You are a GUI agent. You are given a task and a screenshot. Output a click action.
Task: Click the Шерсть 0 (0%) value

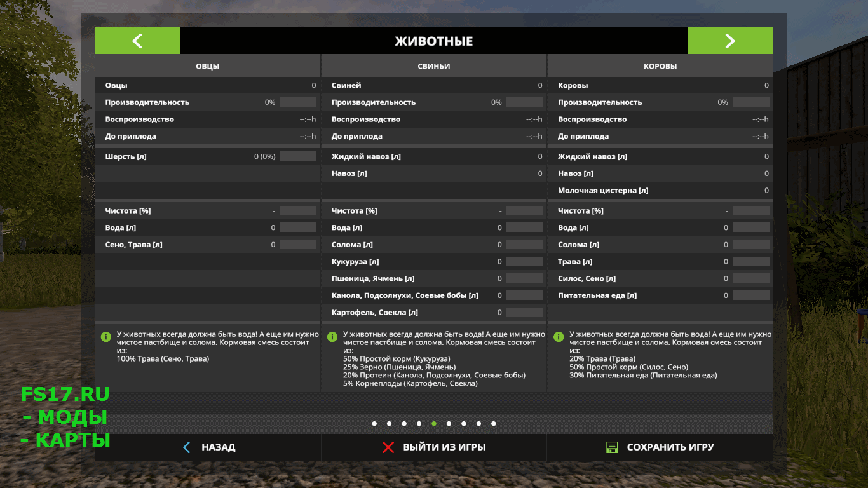[265, 156]
